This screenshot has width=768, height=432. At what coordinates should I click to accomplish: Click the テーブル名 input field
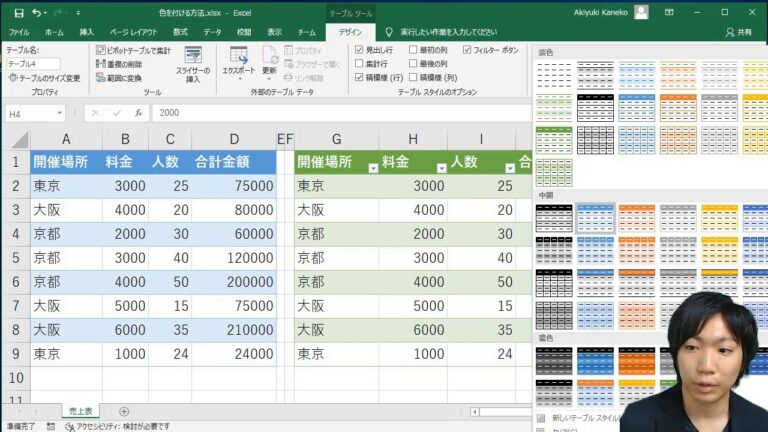pyautogui.click(x=33, y=64)
